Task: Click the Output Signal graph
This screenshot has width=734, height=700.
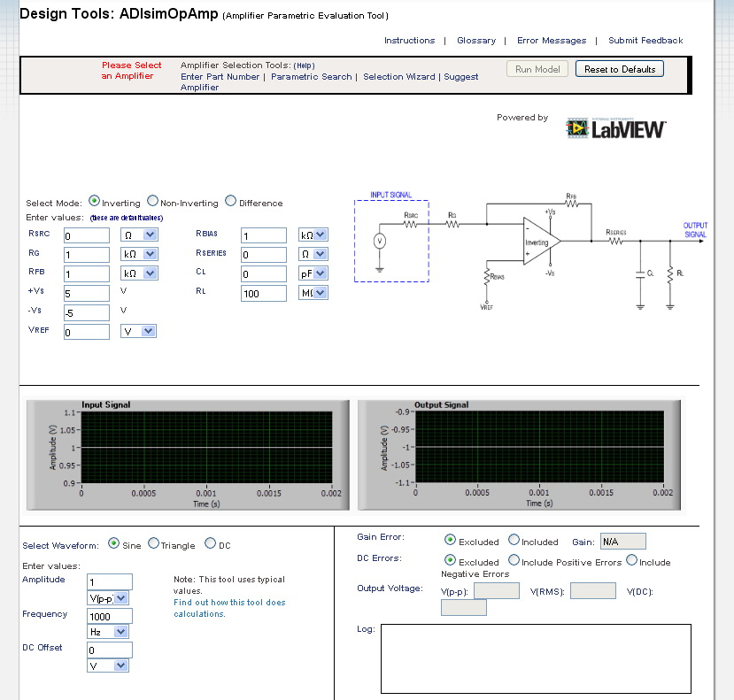Action: [519, 455]
